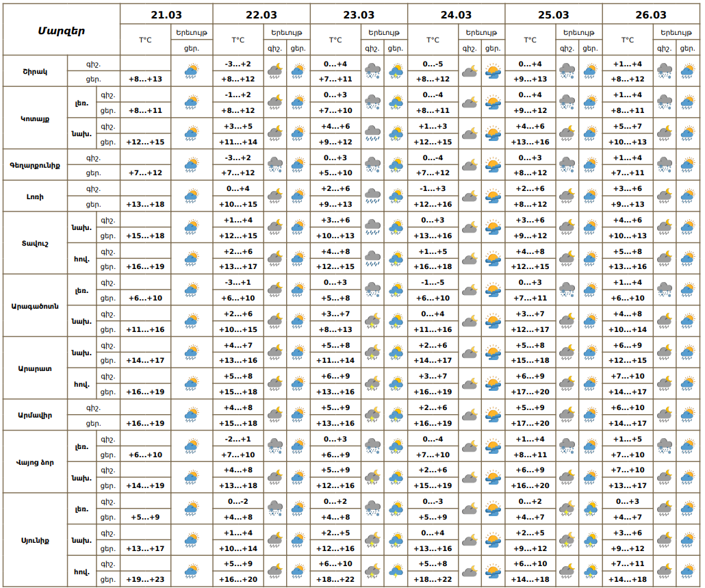Viewport: 705px width, 588px height.
Task: Click Արագածոտն լեռ. weather icon for 21.03
Action: click(x=192, y=290)
